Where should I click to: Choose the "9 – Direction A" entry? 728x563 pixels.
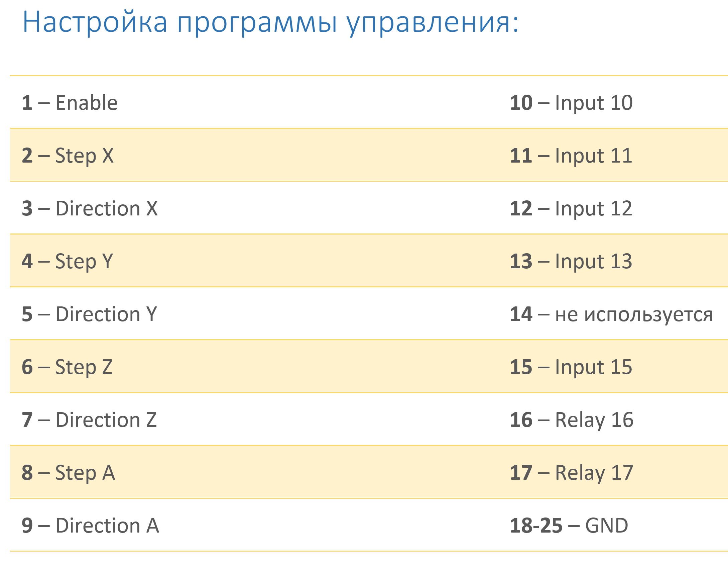point(90,526)
